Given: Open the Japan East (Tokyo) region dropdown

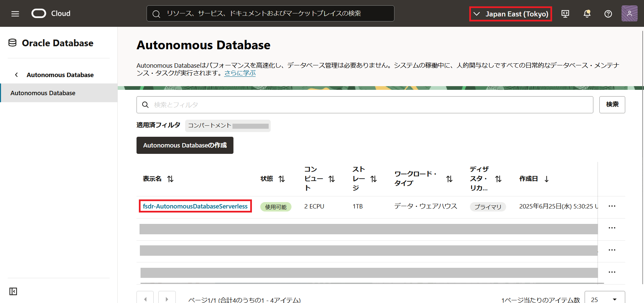Looking at the screenshot, I should (x=510, y=14).
